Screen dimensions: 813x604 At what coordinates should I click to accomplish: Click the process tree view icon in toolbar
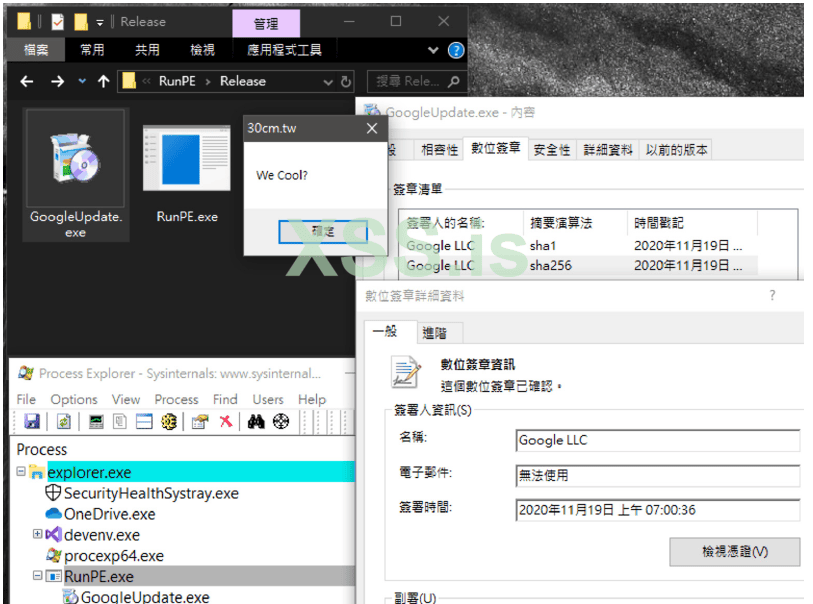[120, 422]
